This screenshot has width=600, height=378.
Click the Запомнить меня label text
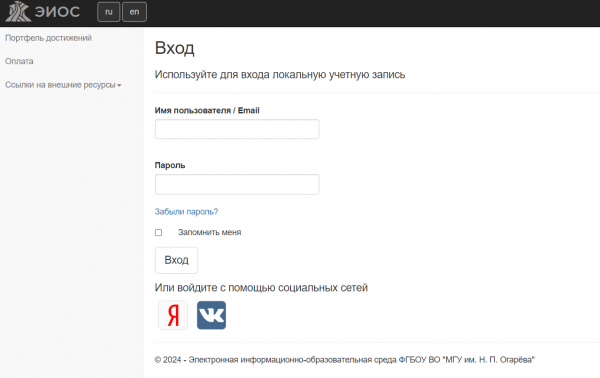pos(210,232)
